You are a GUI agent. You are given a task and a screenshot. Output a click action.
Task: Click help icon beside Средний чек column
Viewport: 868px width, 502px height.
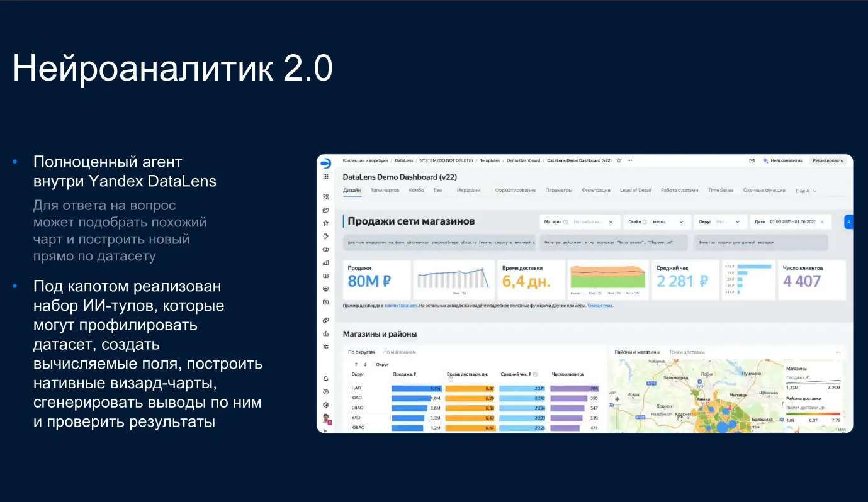(534, 374)
